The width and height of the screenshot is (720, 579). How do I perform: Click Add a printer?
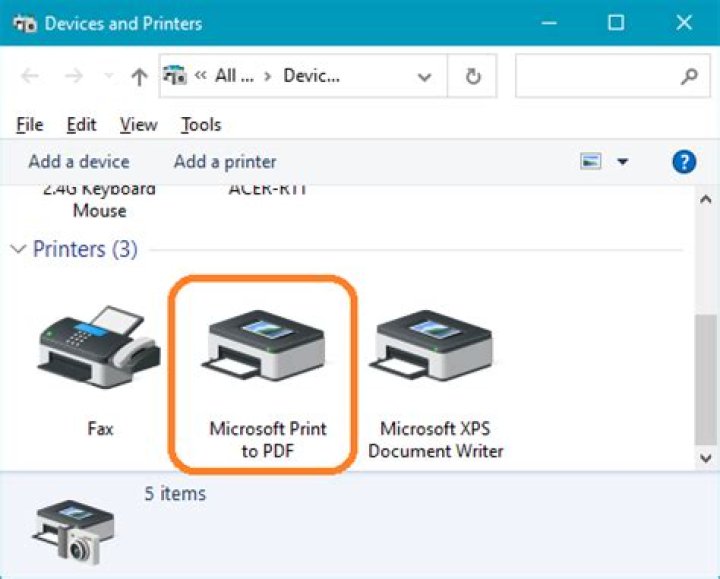(225, 162)
